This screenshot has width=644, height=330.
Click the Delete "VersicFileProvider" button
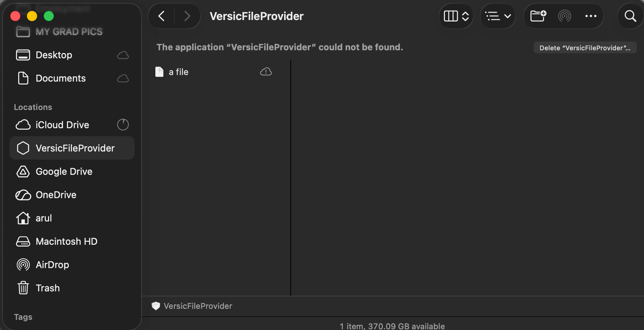[x=585, y=47]
